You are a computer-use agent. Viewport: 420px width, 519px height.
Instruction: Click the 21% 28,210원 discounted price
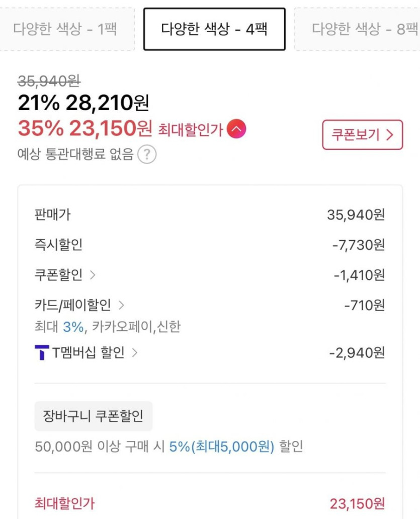click(83, 103)
